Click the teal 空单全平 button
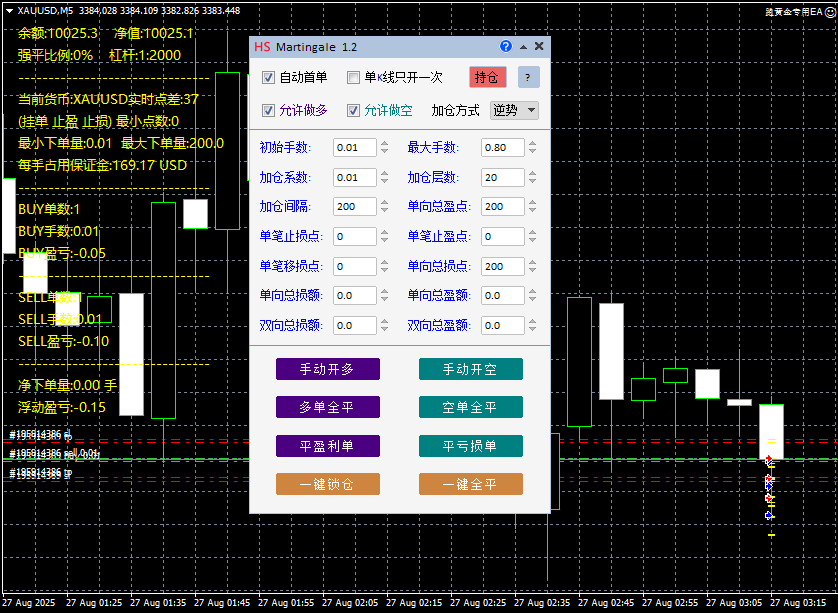 (470, 408)
